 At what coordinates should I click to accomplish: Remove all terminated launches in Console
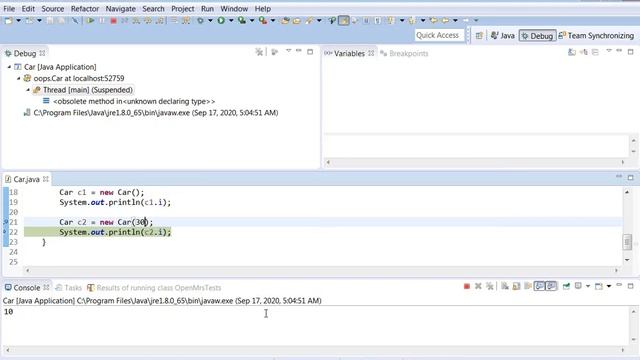click(490, 287)
